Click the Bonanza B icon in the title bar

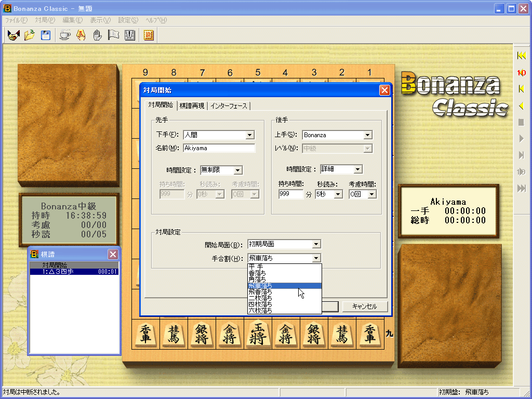click(7, 8)
